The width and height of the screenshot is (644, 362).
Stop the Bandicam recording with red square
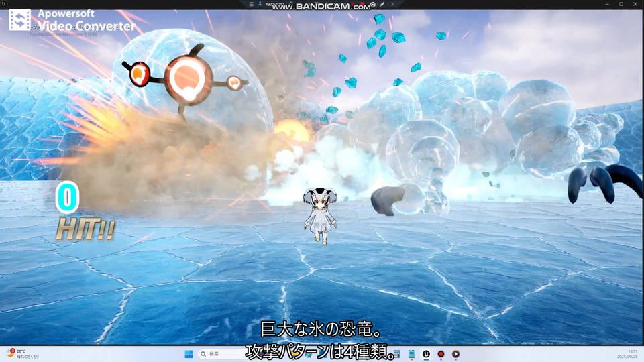pyautogui.click(x=363, y=4)
